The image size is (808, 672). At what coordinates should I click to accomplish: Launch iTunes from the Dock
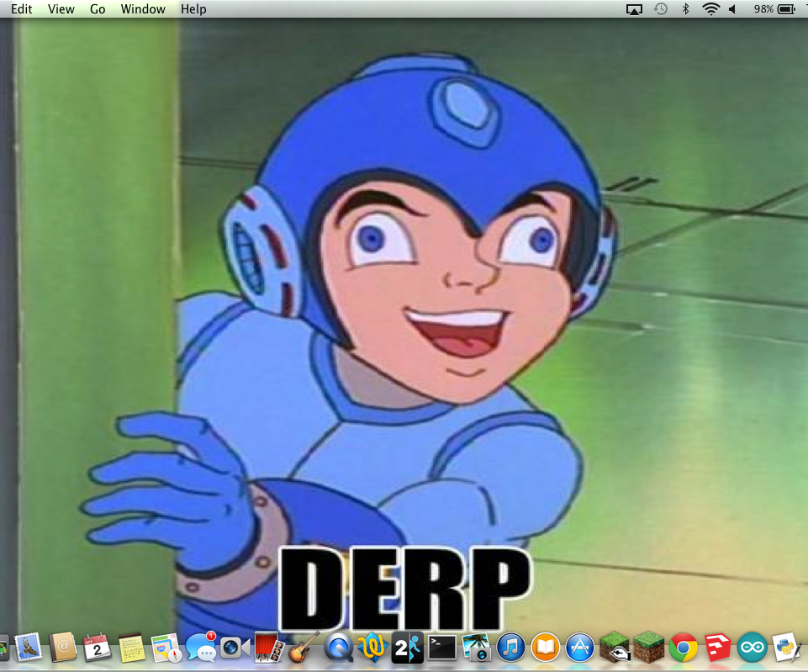(x=511, y=648)
